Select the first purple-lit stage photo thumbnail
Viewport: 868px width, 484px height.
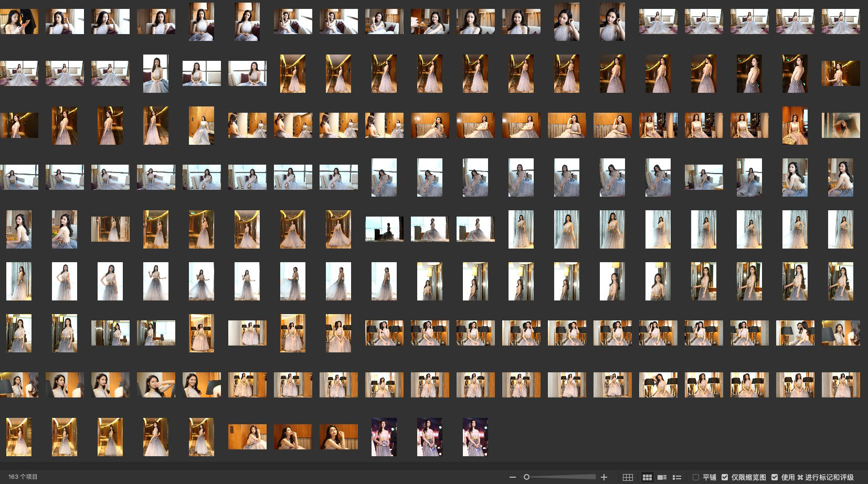(x=384, y=437)
